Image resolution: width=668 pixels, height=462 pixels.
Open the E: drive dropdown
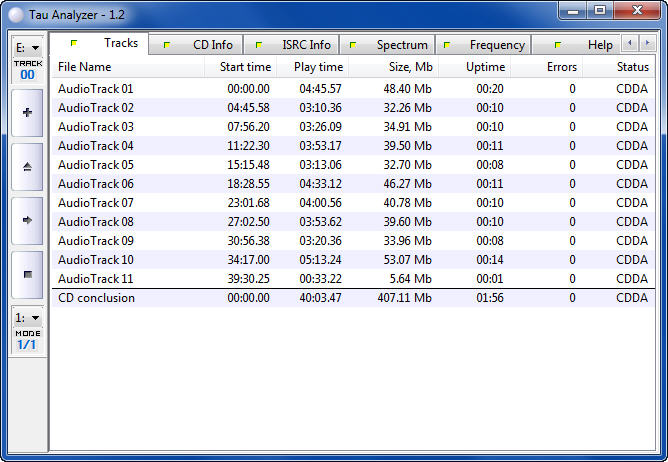pos(27,48)
